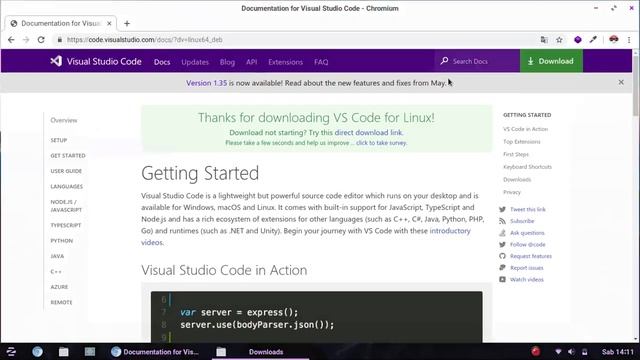Expand the AZURE sidebar section
The width and height of the screenshot is (640, 360).
[x=59, y=287]
